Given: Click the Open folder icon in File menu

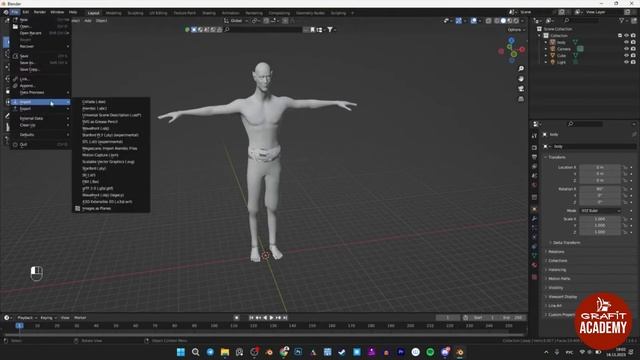Looking at the screenshot, I should [x=15, y=26].
